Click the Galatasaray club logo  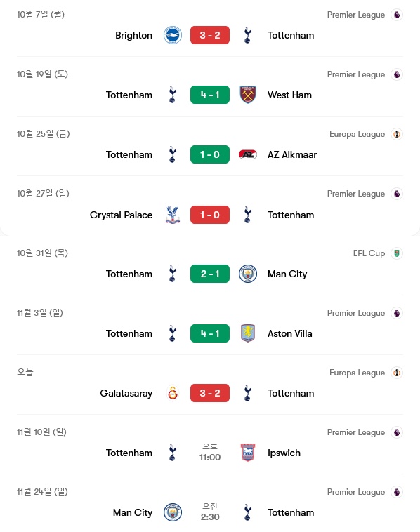point(173,393)
